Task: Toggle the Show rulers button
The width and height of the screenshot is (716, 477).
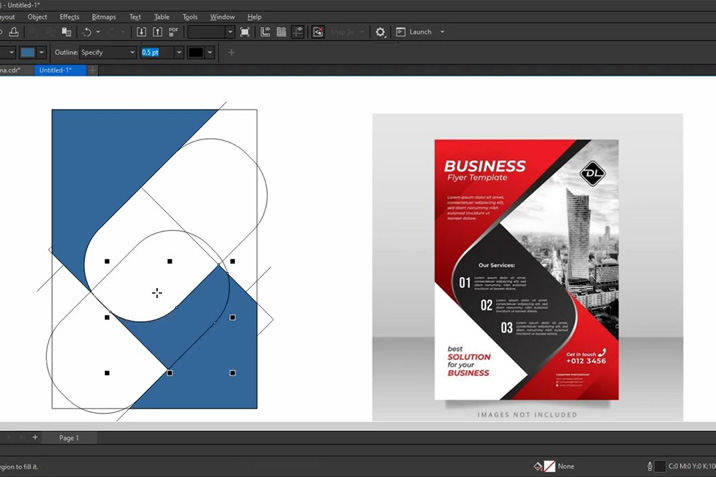Action: (265, 32)
